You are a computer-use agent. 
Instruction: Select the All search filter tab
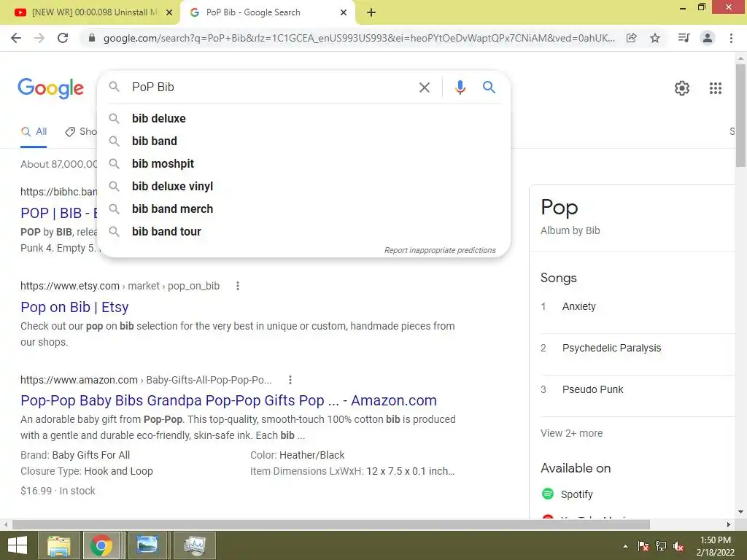(x=34, y=132)
